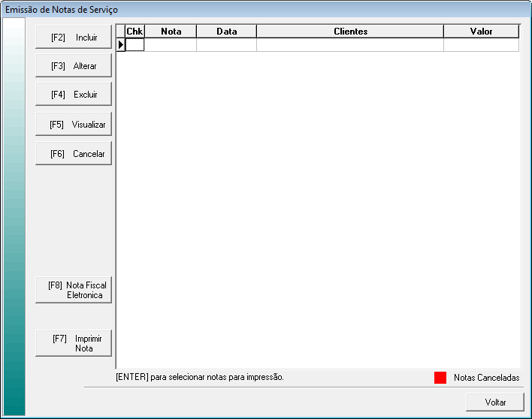Click the Valor column header
Screen dimensions: 532x419
[x=481, y=32]
